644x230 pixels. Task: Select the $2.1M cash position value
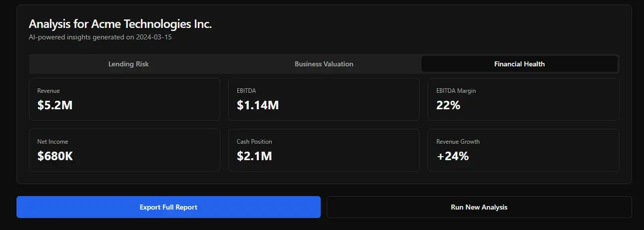tap(254, 156)
